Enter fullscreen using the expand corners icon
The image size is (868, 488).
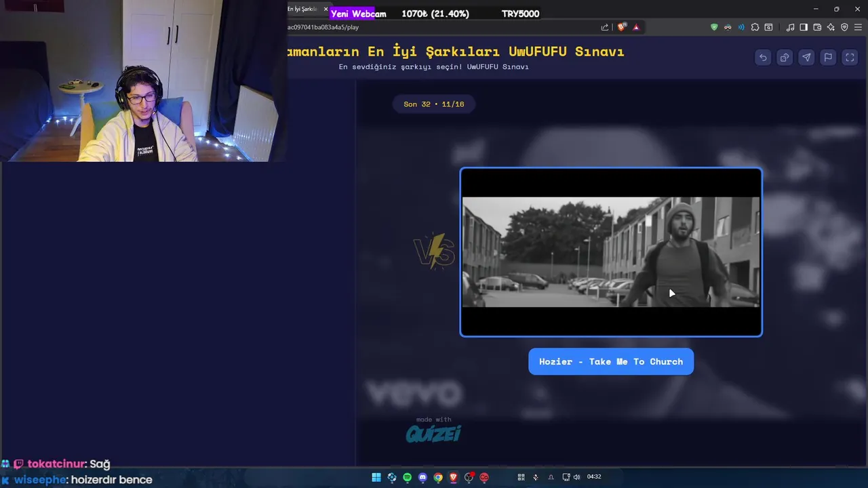tap(850, 58)
